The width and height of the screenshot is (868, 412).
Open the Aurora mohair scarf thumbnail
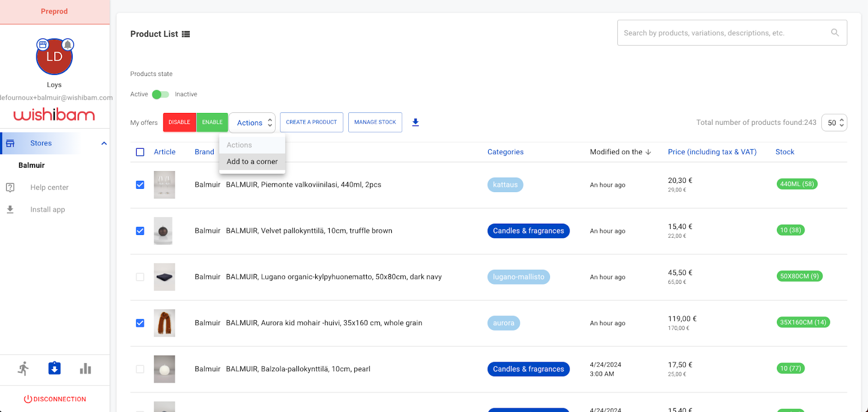pyautogui.click(x=164, y=323)
